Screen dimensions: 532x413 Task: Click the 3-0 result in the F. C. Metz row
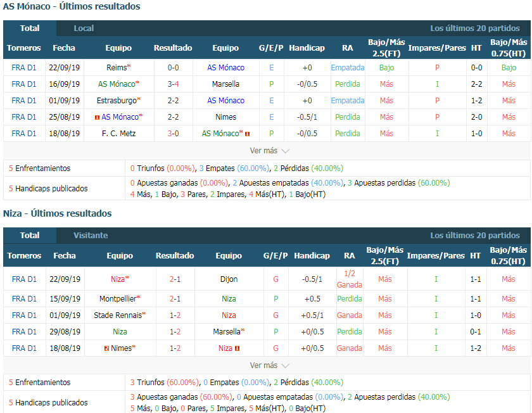[173, 134]
